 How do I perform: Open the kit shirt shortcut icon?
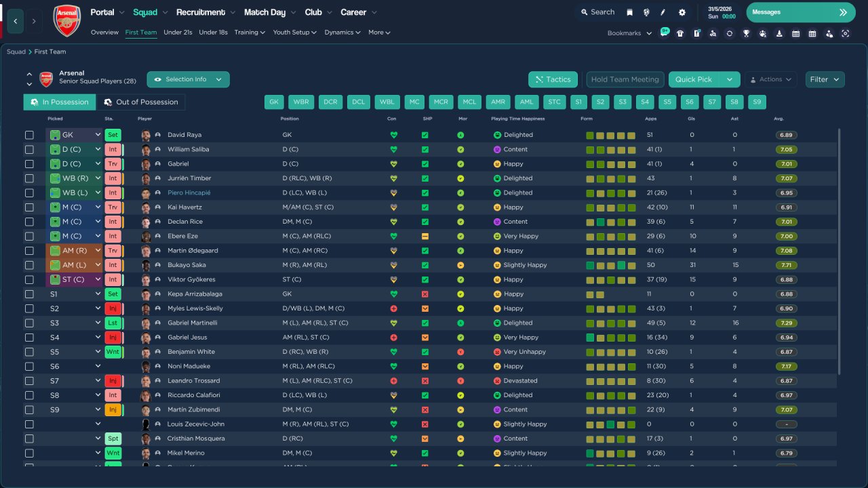(680, 33)
